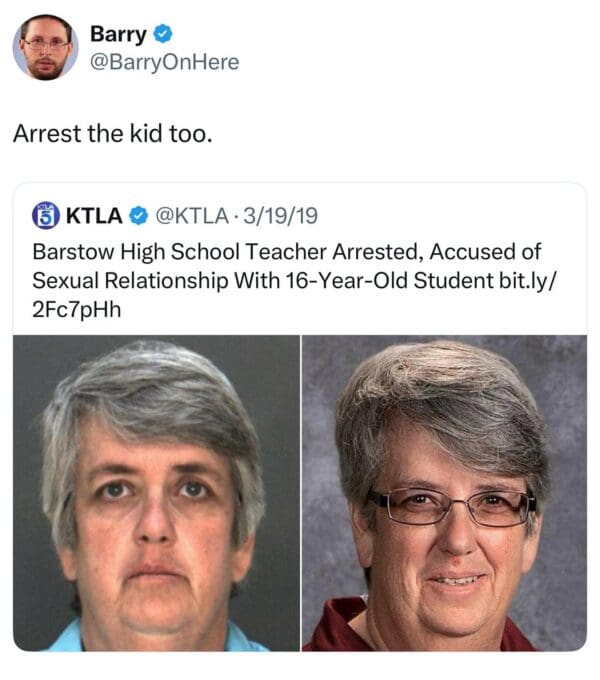Open the left mugshot photo
This screenshot has width=600, height=680.
[x=156, y=493]
